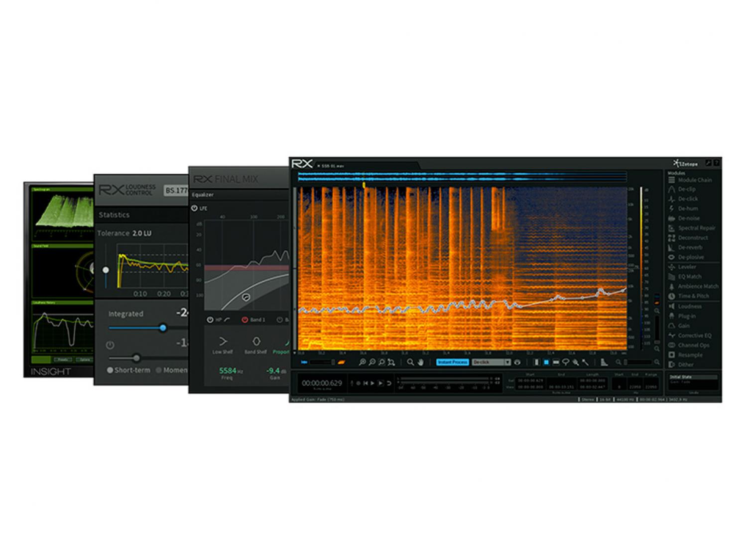The width and height of the screenshot is (747, 560).
Task: Open the Time & Pitch module
Action: 693,296
